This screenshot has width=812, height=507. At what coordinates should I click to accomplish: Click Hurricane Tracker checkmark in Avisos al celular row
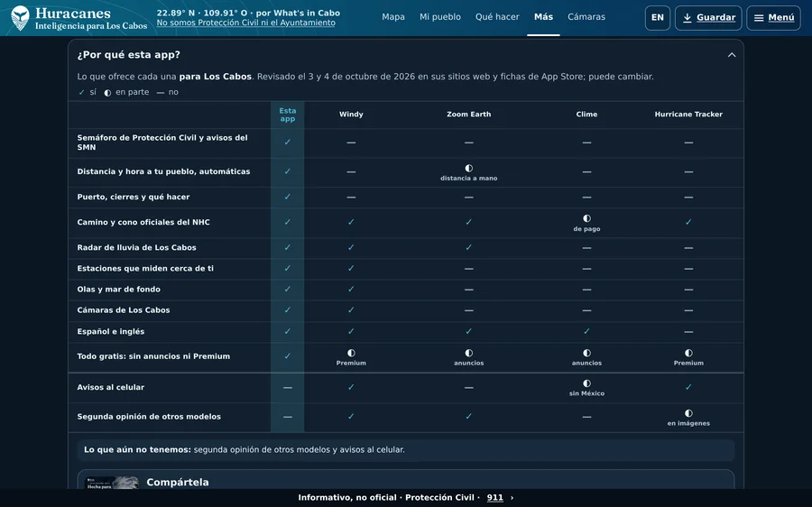688,387
